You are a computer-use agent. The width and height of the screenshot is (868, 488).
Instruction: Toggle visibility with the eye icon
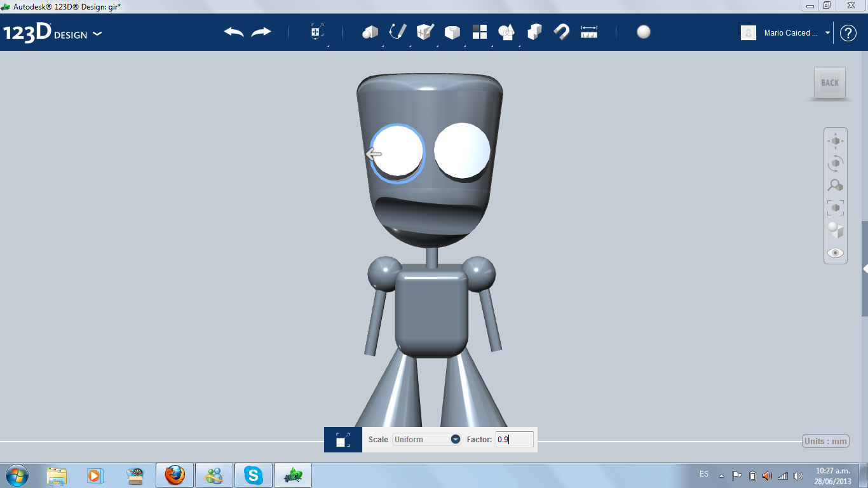[x=835, y=253]
